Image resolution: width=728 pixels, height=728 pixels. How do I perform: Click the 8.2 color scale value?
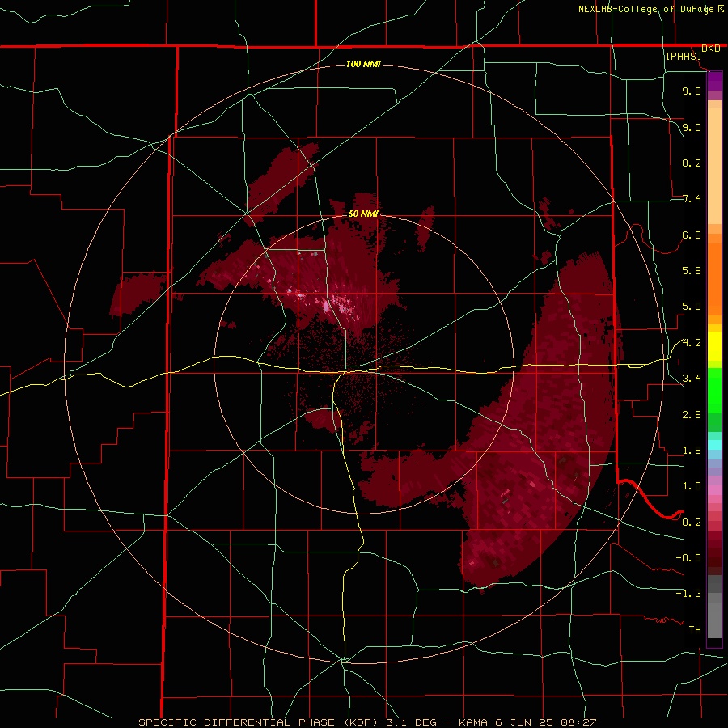click(x=692, y=163)
